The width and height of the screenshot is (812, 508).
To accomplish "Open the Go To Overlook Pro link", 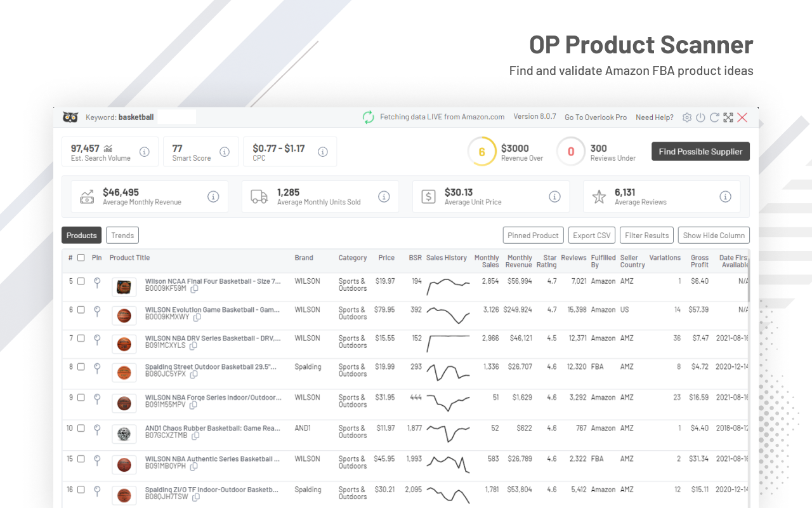I will [x=596, y=117].
